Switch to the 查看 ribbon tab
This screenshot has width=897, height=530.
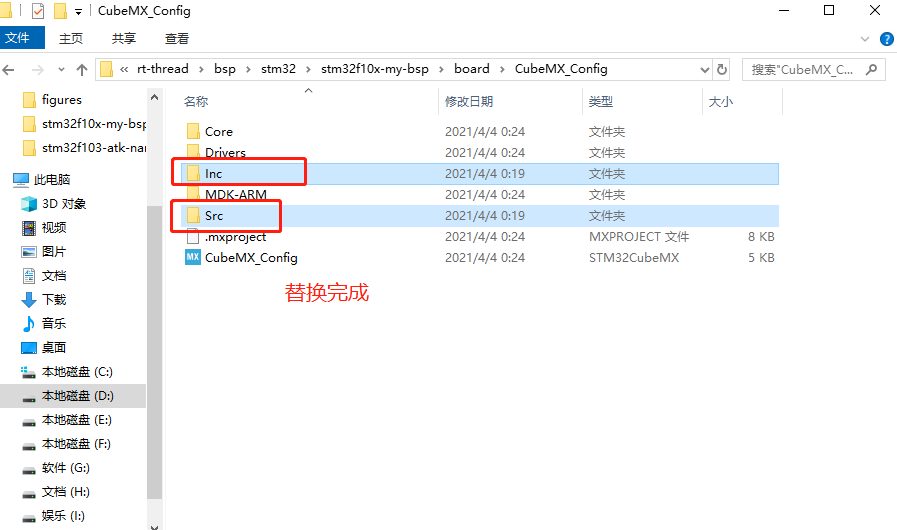pos(177,38)
